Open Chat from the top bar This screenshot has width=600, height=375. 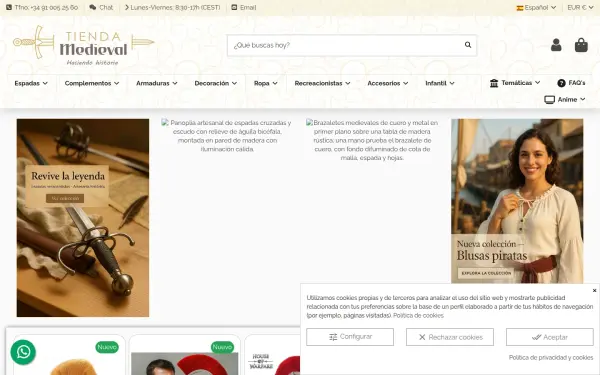pyautogui.click(x=101, y=7)
